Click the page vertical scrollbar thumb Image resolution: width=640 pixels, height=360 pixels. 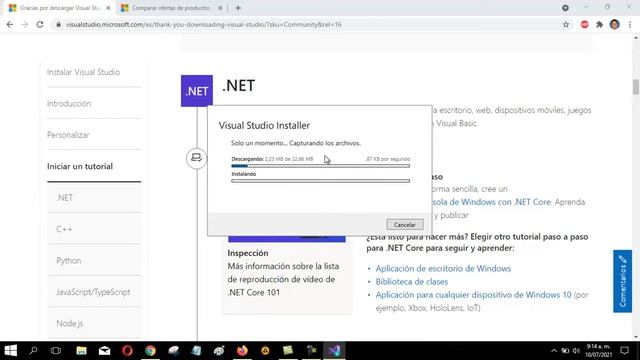coord(636,87)
